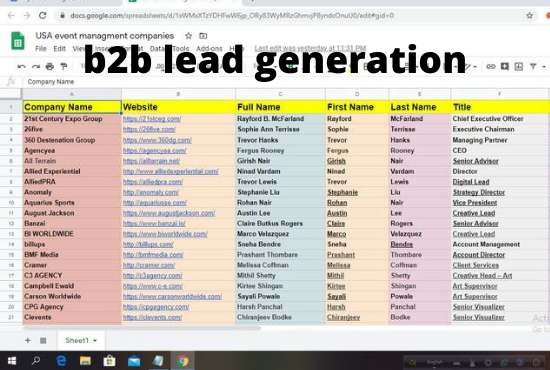Select the Title header cell
Screen dimensions: 550x370
point(499,107)
